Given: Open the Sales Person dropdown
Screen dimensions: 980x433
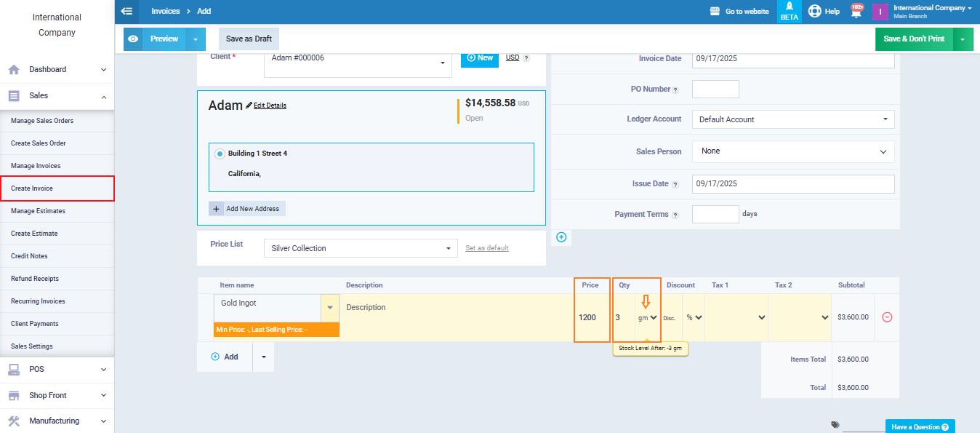Looking at the screenshot, I should click(x=793, y=151).
